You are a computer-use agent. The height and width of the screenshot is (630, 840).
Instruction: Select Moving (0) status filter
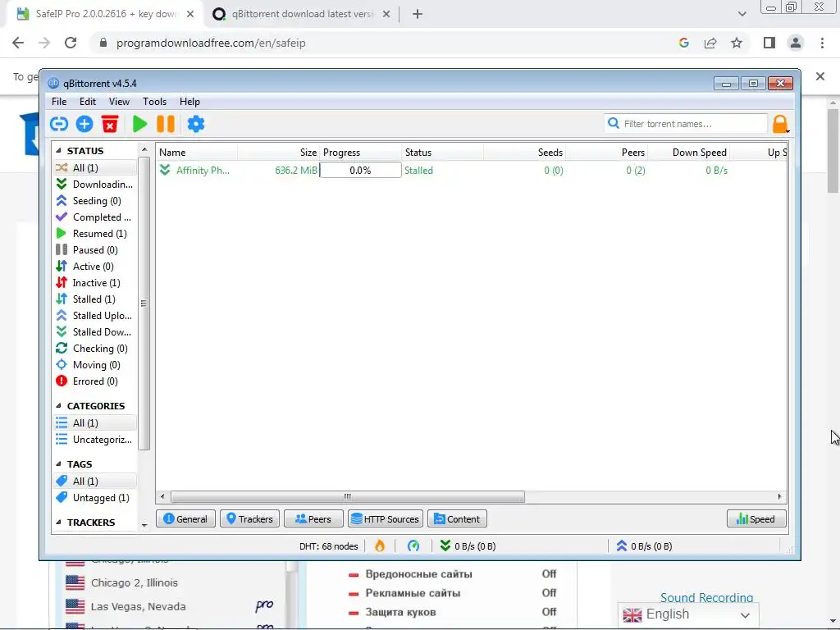95,365
